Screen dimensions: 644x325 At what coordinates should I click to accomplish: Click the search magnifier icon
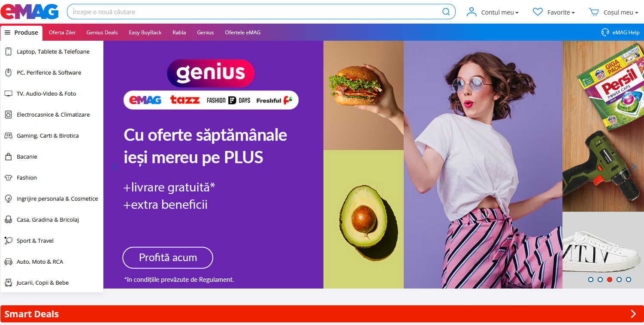click(446, 12)
